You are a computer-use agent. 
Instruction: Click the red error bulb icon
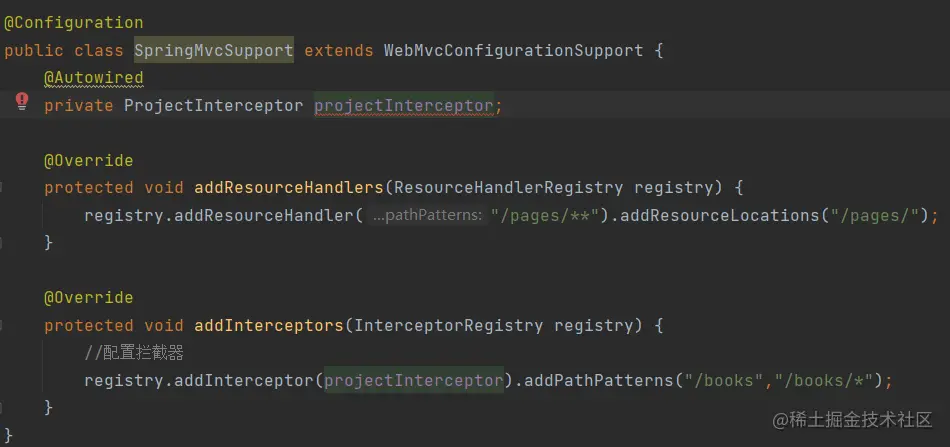pyautogui.click(x=22, y=101)
